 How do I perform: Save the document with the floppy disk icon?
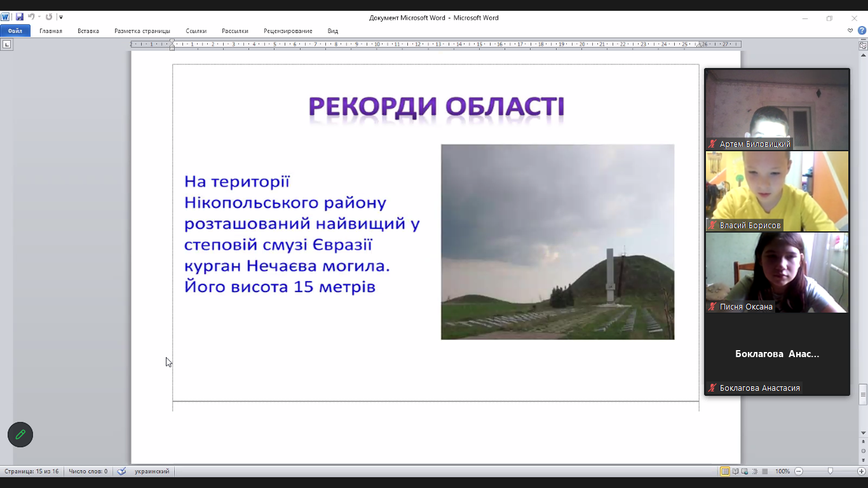point(19,17)
